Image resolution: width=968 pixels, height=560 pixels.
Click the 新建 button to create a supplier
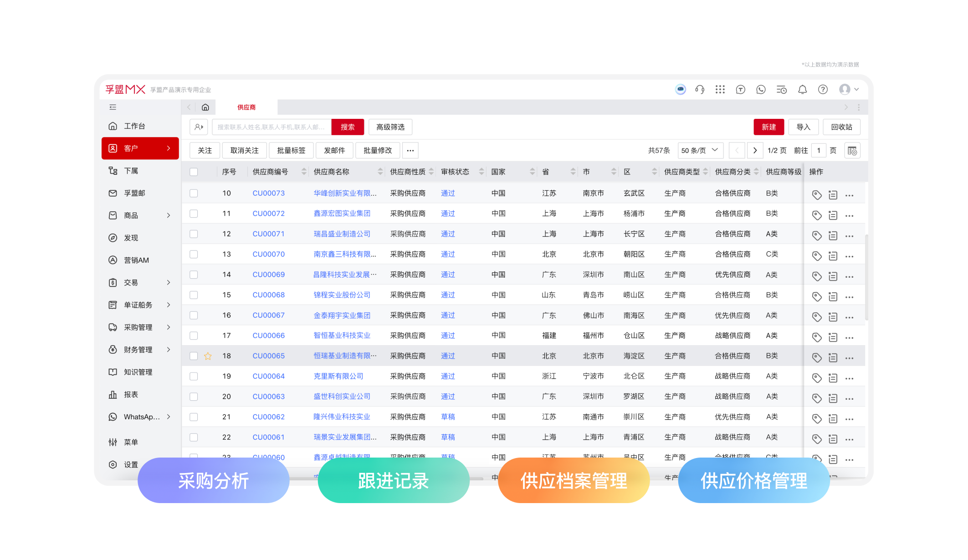pyautogui.click(x=768, y=127)
